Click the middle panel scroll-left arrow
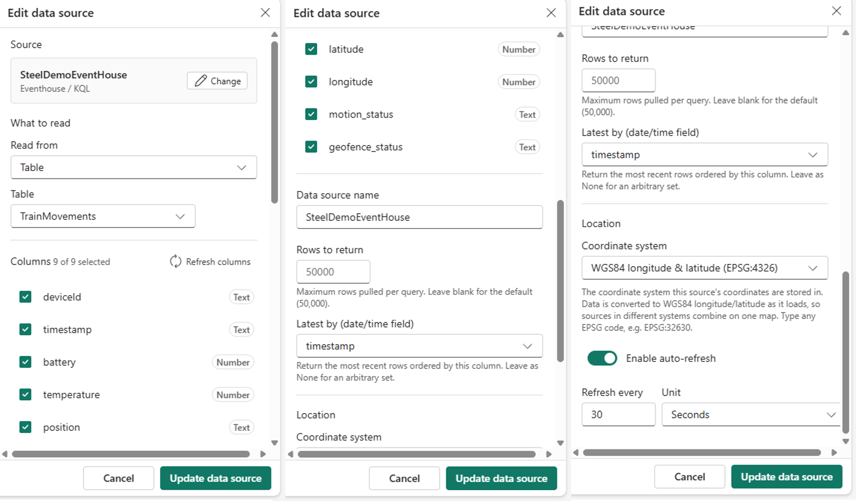Screen dimensions: 856x504 pyautogui.click(x=291, y=454)
